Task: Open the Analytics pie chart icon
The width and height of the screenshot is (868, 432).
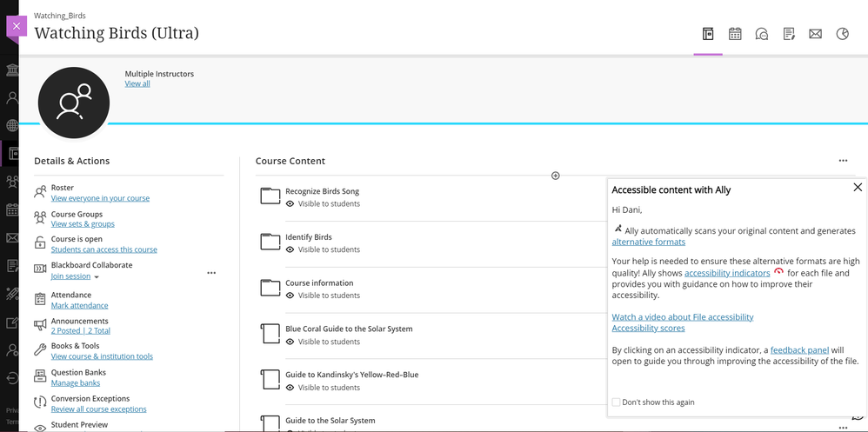Action: [842, 34]
